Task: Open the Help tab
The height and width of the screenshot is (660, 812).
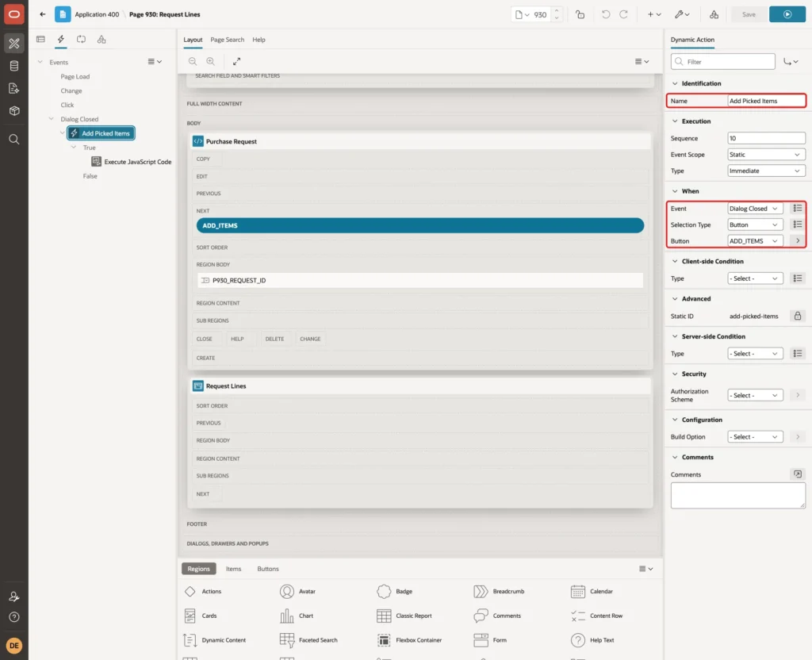Action: tap(259, 40)
